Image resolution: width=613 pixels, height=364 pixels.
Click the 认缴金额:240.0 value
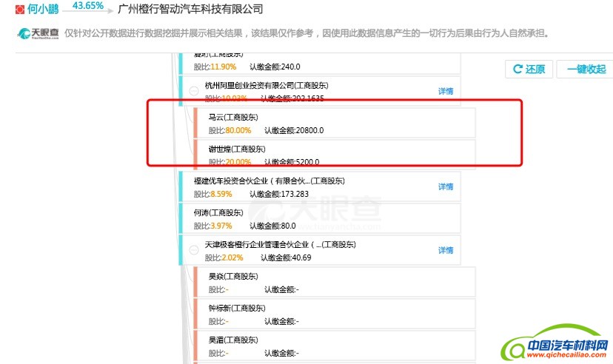(275, 67)
